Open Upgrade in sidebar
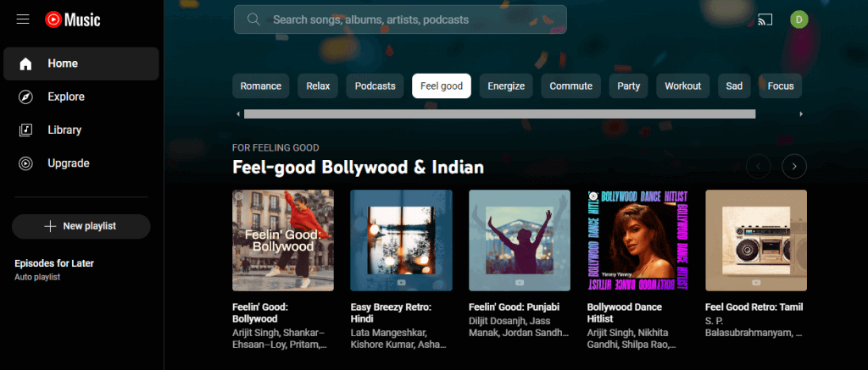 81,163
